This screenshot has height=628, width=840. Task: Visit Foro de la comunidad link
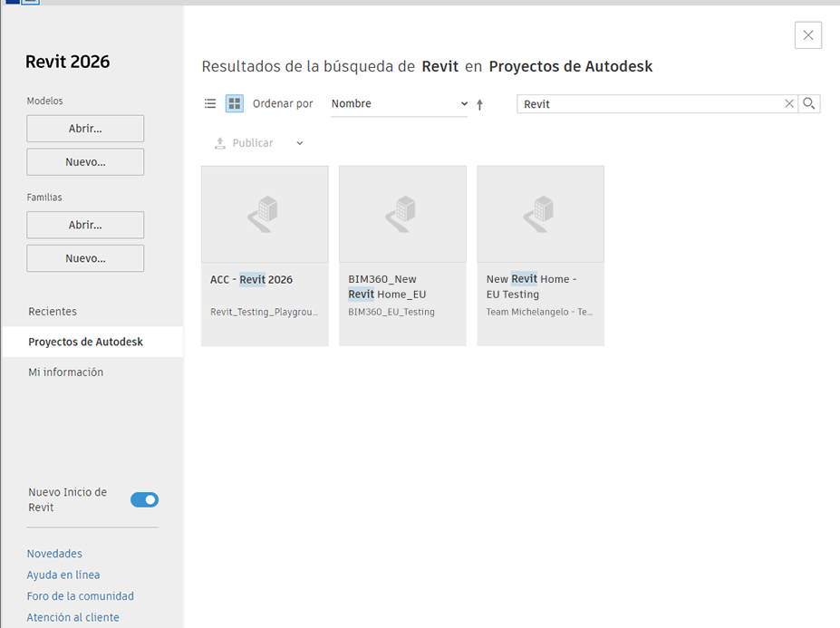(80, 596)
